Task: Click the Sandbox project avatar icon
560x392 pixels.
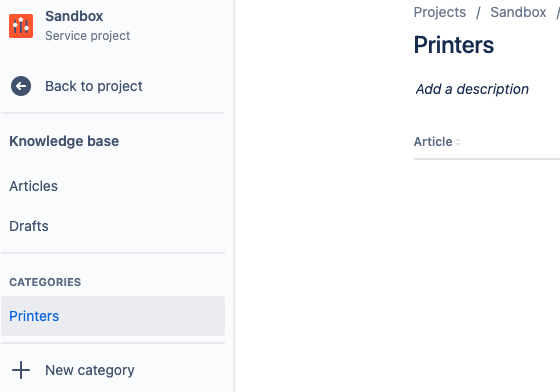Action: click(x=21, y=26)
